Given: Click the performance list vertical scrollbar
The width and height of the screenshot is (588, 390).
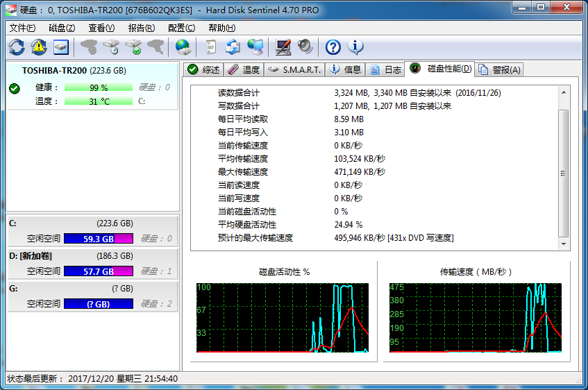Looking at the screenshot, I should 563,173.
